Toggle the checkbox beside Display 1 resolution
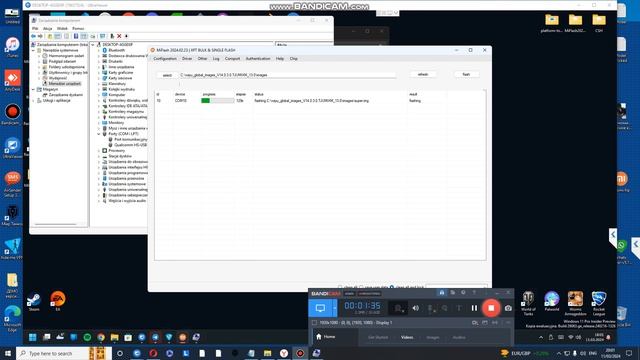The width and height of the screenshot is (640, 360). pos(314,322)
